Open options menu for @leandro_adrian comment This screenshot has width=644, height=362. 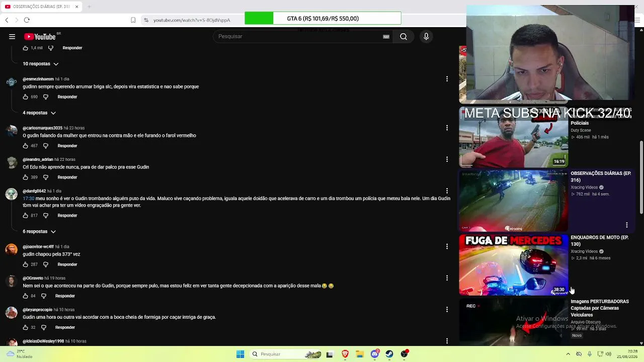pyautogui.click(x=447, y=159)
